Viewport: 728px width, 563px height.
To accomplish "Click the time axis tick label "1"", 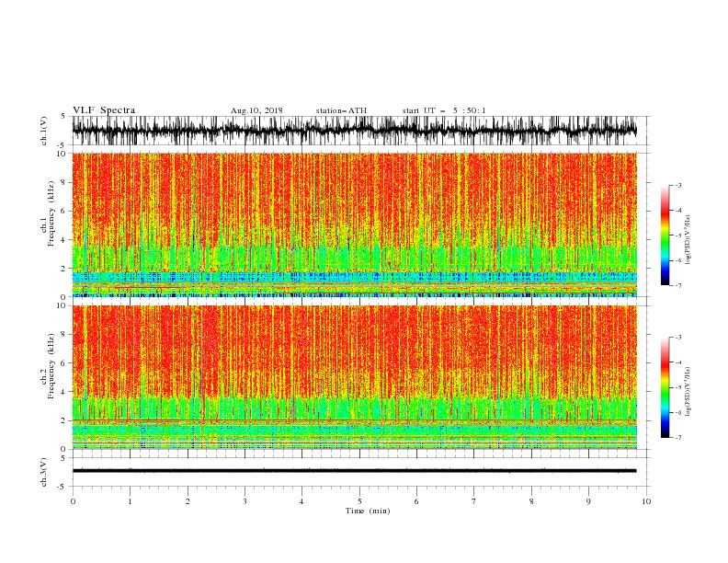I will point(130,501).
